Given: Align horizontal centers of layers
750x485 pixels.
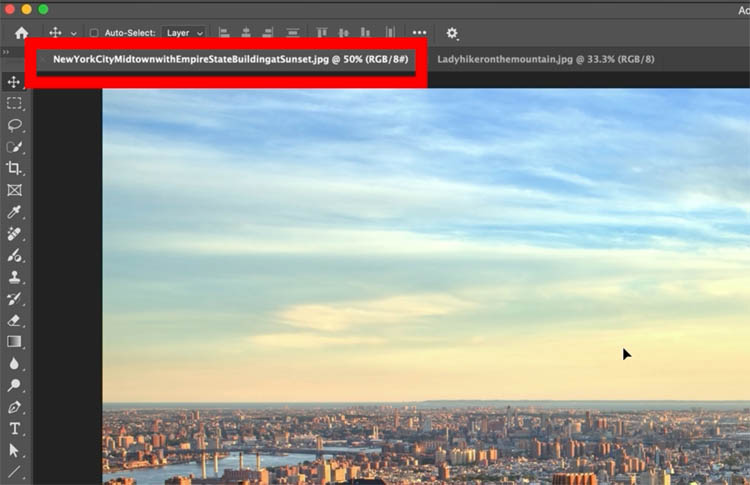Looking at the screenshot, I should pyautogui.click(x=246, y=33).
